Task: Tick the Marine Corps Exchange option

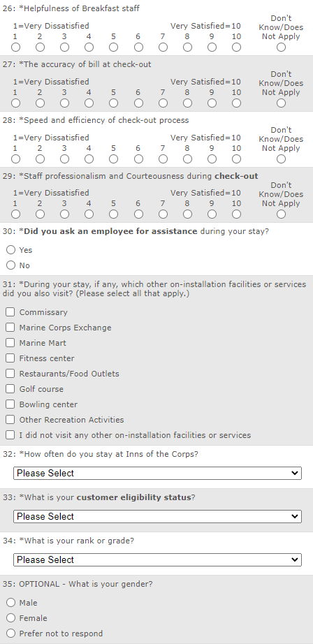Action: [10, 328]
